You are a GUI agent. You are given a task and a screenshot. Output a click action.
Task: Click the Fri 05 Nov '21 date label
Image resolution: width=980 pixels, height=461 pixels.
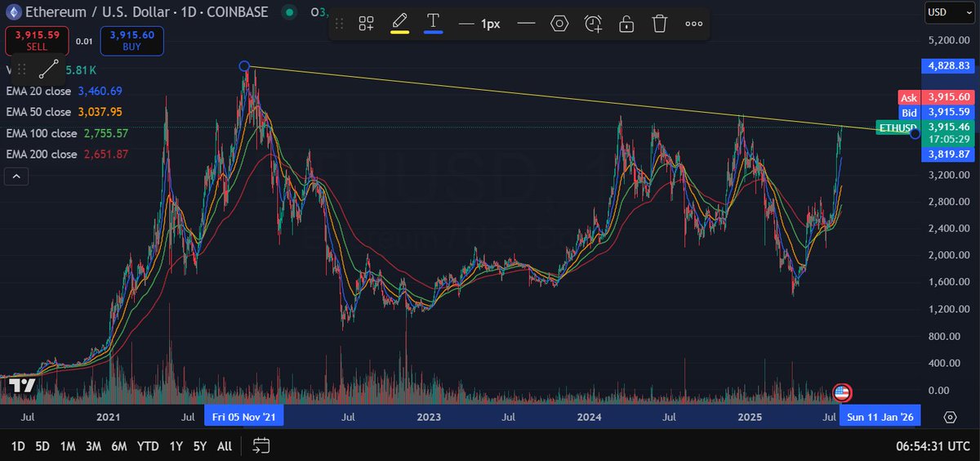pos(244,417)
